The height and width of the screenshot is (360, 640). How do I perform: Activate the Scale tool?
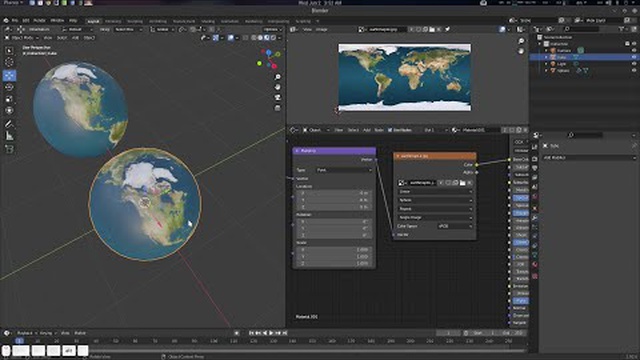pos(9,99)
